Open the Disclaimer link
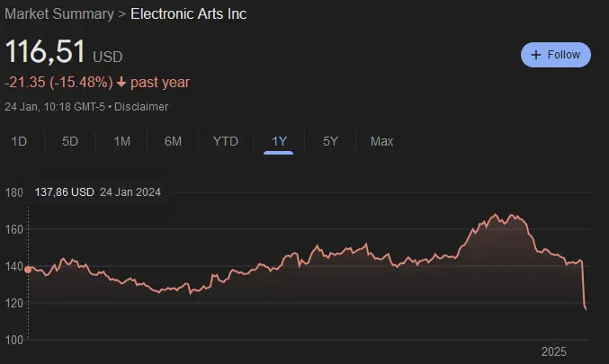Image resolution: width=609 pixels, height=364 pixels. [141, 107]
